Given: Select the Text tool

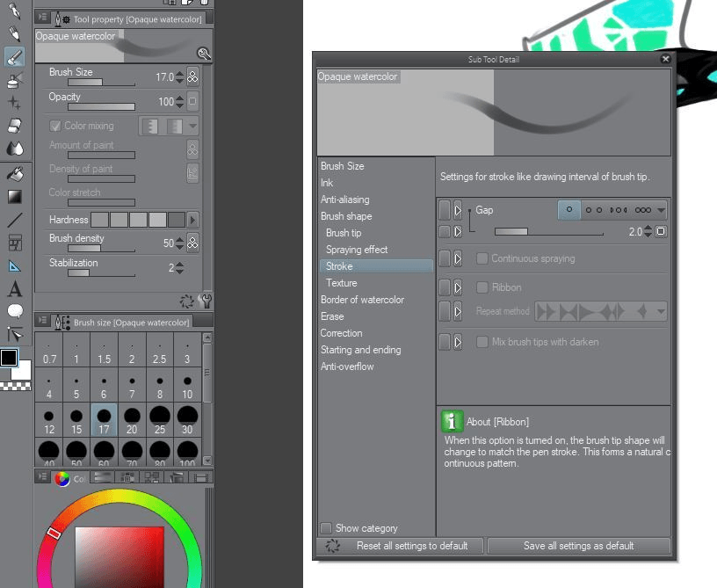Looking at the screenshot, I should [15, 289].
